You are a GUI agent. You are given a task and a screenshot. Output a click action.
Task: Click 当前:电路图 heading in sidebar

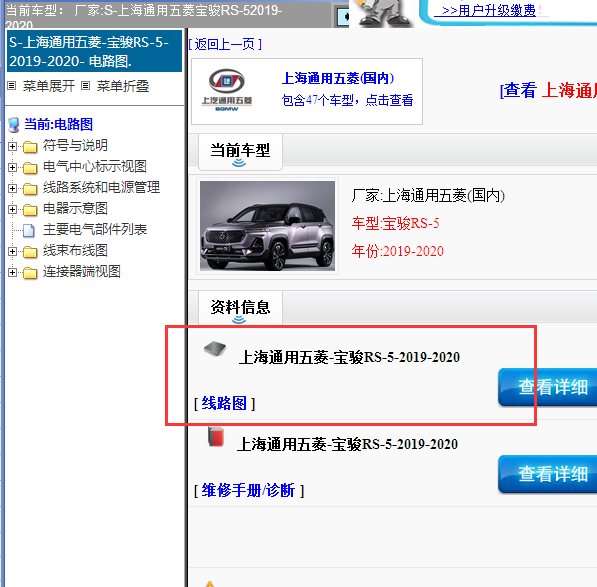[58, 124]
